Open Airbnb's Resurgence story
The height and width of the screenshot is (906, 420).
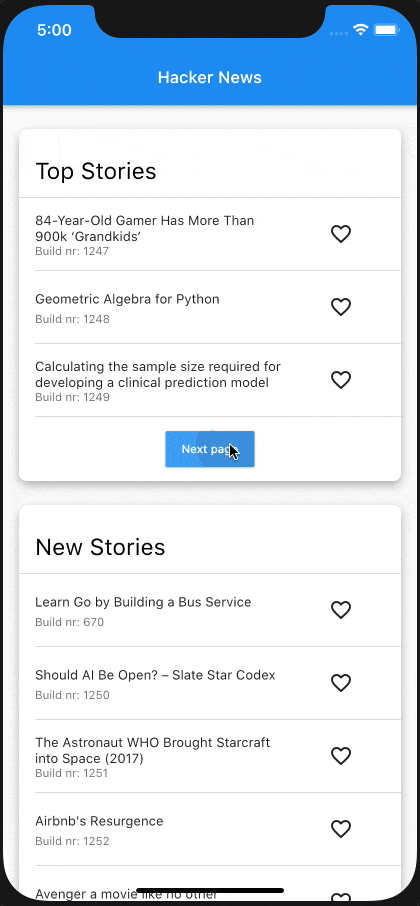(x=99, y=821)
